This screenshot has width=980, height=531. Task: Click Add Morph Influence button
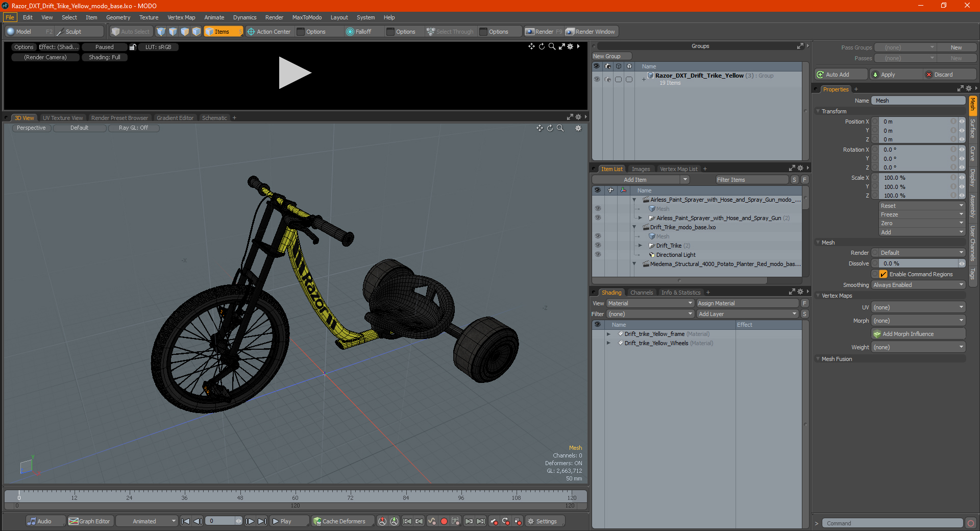pyautogui.click(x=919, y=334)
